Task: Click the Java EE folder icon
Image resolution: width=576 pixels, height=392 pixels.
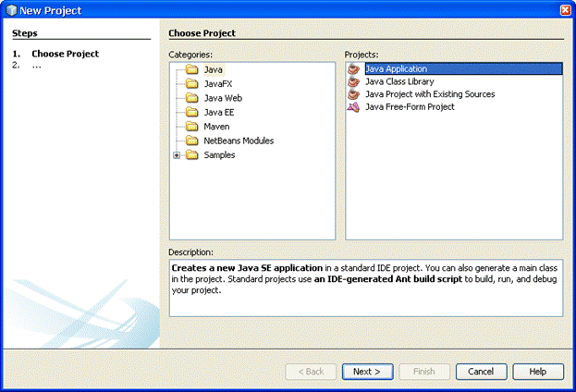Action: click(x=191, y=112)
